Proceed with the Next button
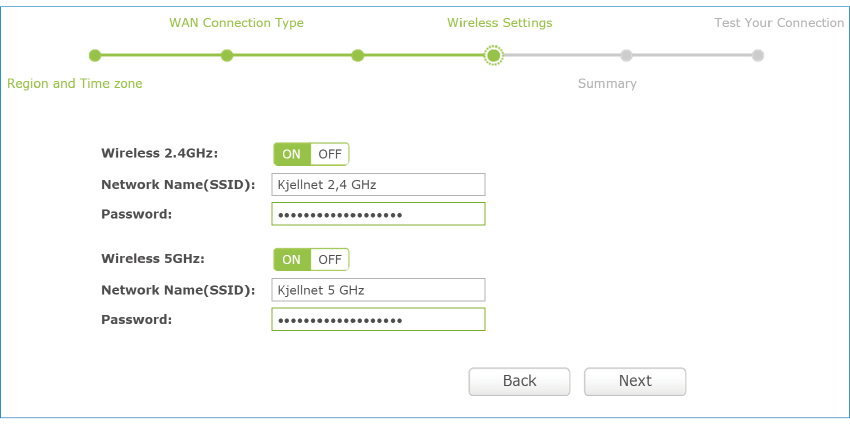The height and width of the screenshot is (425, 850). [635, 381]
